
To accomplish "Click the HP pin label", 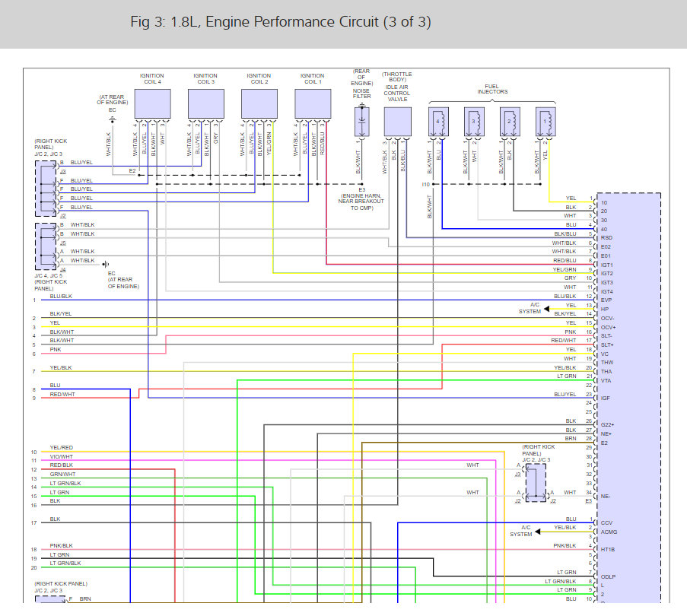I will [x=605, y=309].
